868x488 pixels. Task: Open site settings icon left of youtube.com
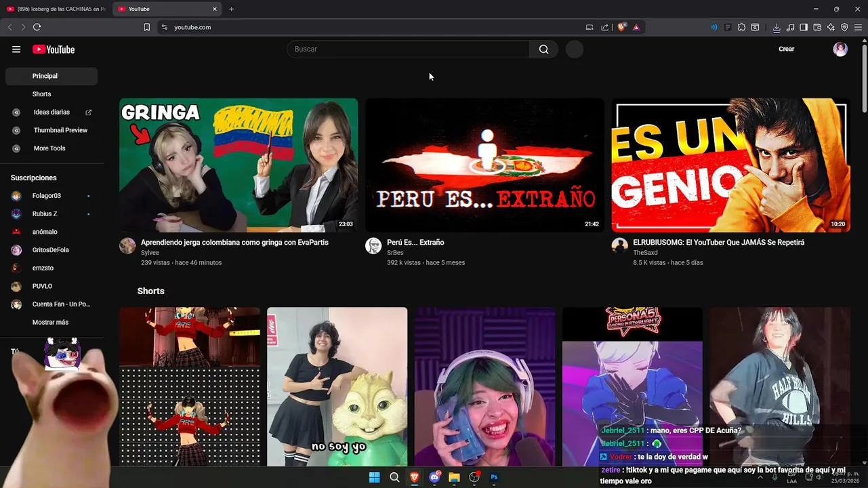[164, 27]
